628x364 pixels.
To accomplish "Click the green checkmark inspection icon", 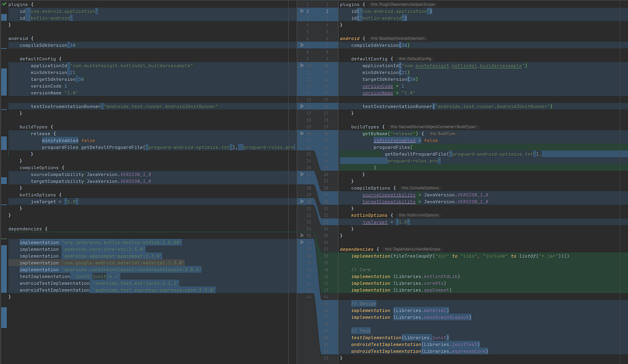I will (x=4, y=4).
